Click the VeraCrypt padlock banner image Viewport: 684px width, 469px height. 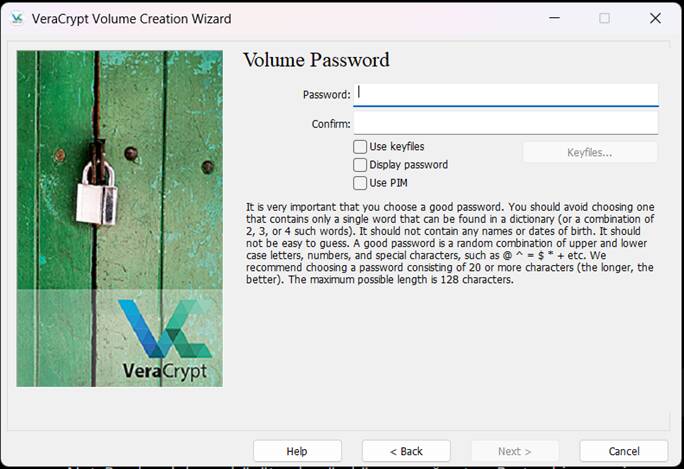point(120,219)
